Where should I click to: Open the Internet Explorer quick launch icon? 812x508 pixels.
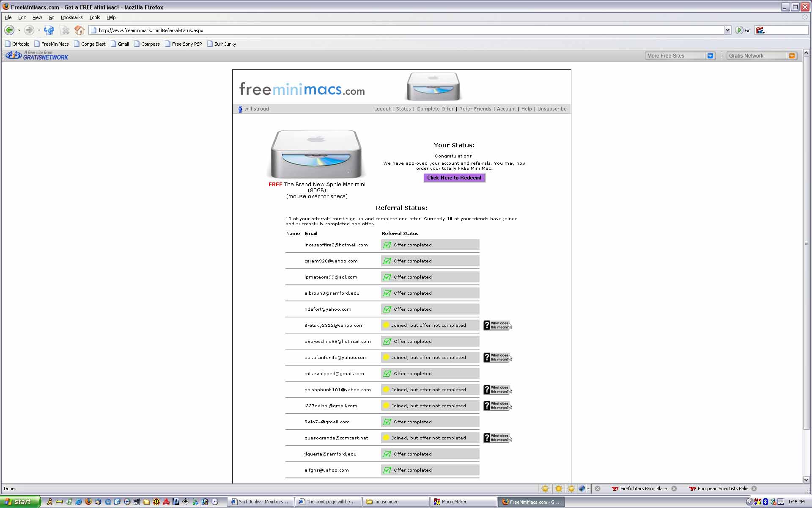[79, 502]
